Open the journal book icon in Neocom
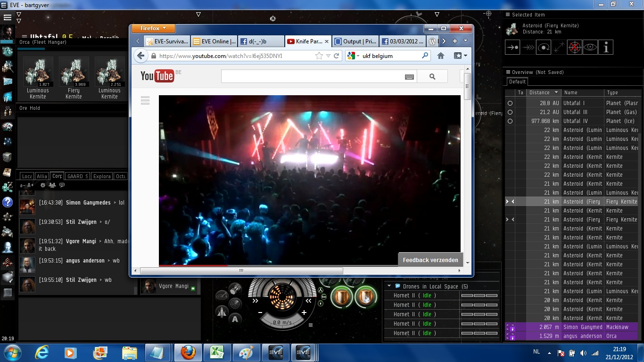Viewport: 644px width, 362px height. [x=8, y=172]
